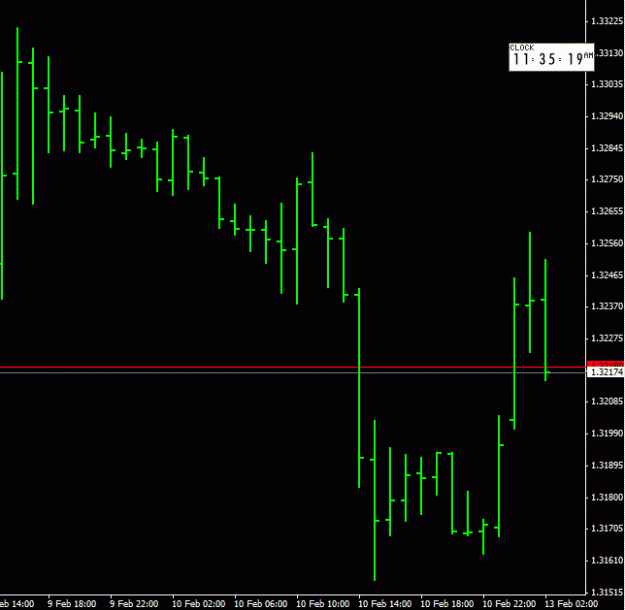Click the 1.32085 price axis label
Viewport: 625px width, 610px height.
[x=607, y=401]
